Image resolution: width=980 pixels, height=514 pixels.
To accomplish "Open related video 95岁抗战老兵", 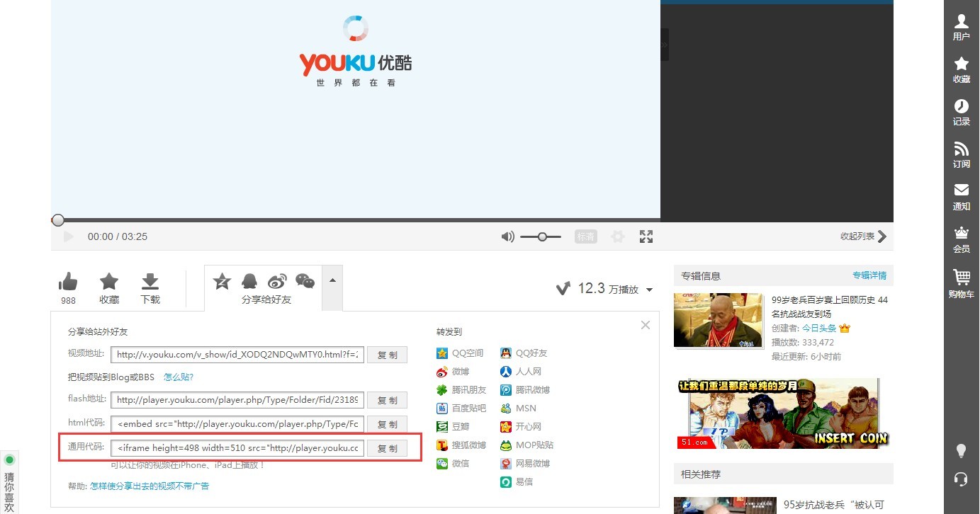I will tap(835, 506).
